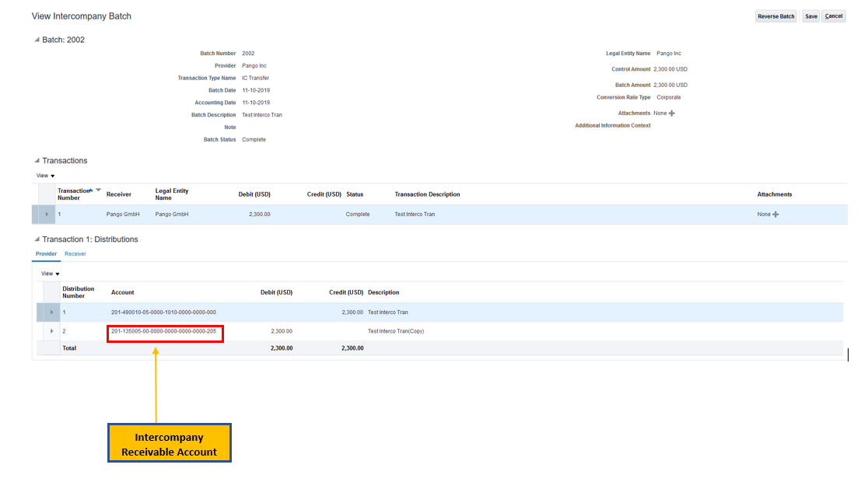The image size is (868, 482).
Task: Add attachment using batch Attachments plus icon
Action: click(x=672, y=114)
